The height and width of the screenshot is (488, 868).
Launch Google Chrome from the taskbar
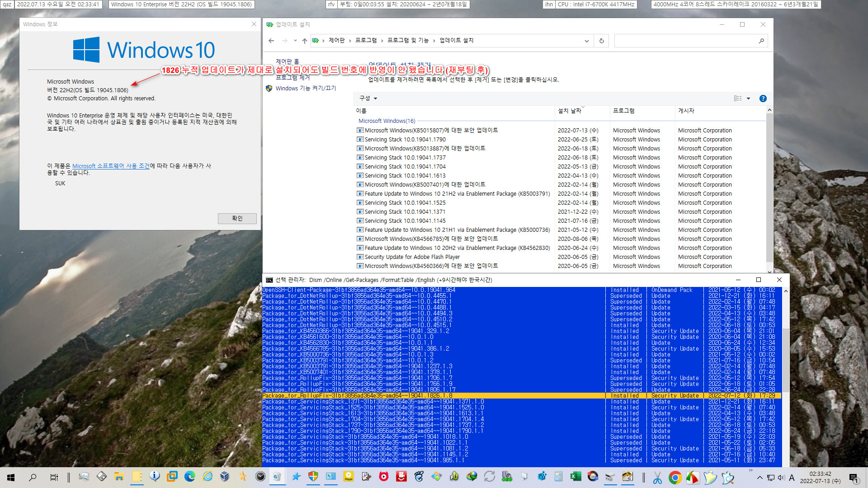point(675,477)
